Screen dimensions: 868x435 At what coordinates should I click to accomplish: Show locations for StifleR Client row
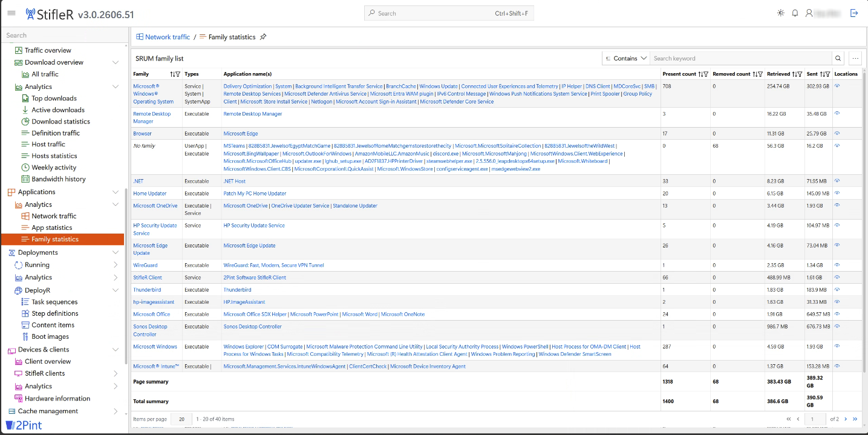837,277
